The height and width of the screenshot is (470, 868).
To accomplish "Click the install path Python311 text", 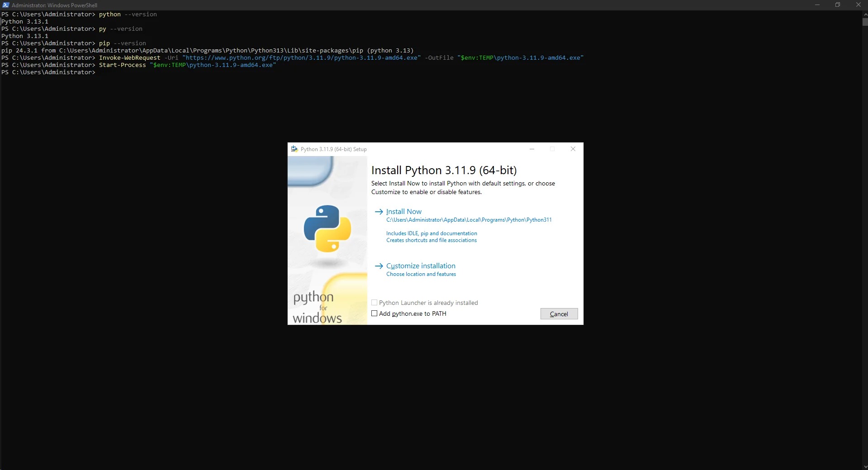I will coord(469,220).
